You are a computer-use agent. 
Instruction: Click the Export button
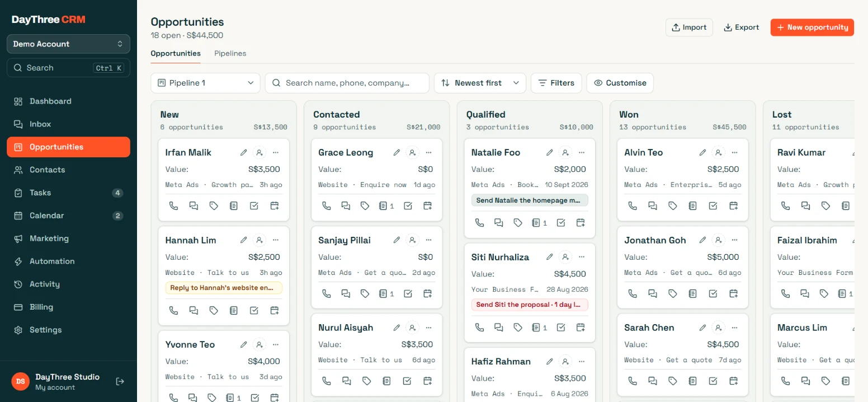(741, 27)
